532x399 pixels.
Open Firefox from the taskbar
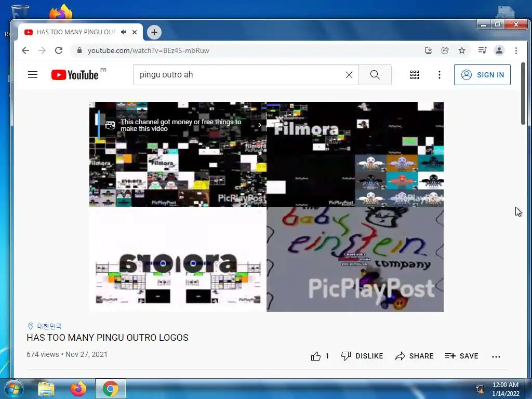(78, 389)
